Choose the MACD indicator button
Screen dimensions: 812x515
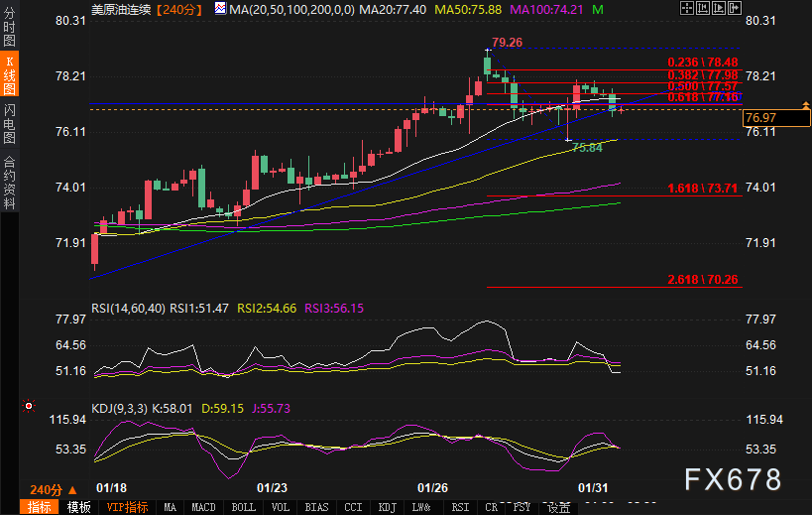click(x=203, y=507)
